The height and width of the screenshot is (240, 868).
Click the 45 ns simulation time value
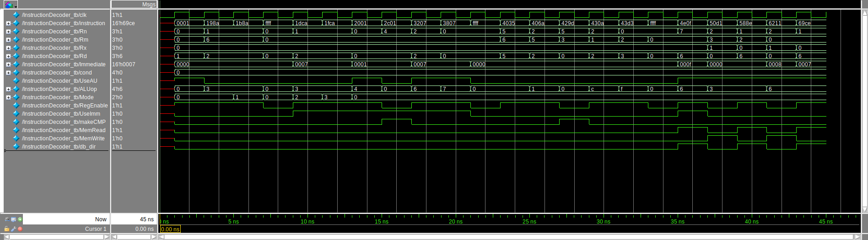point(147,219)
